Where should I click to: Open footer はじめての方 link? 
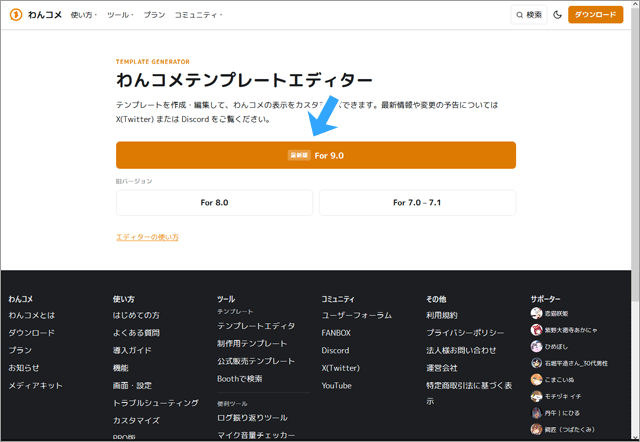[x=136, y=315]
